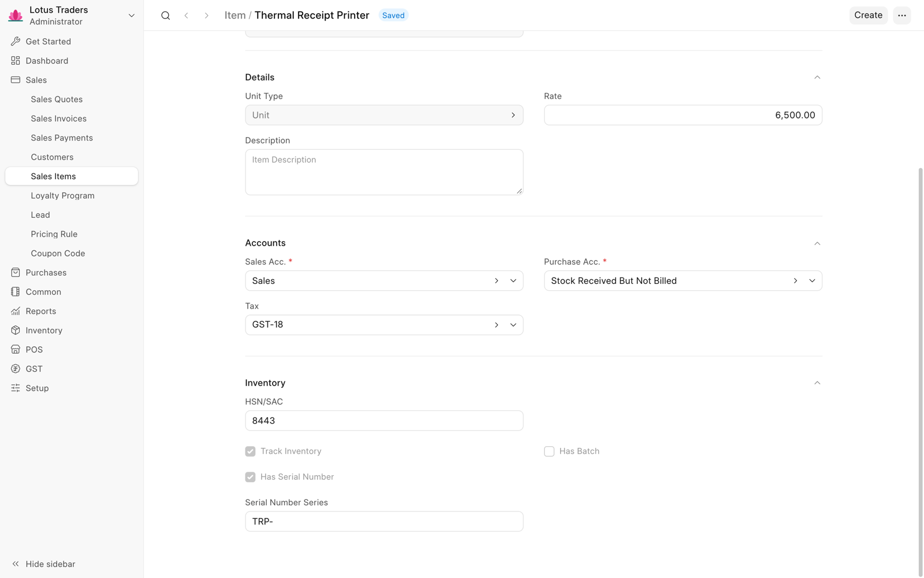Click the search magnifier icon
The width and height of the screenshot is (924, 578).
coord(166,16)
